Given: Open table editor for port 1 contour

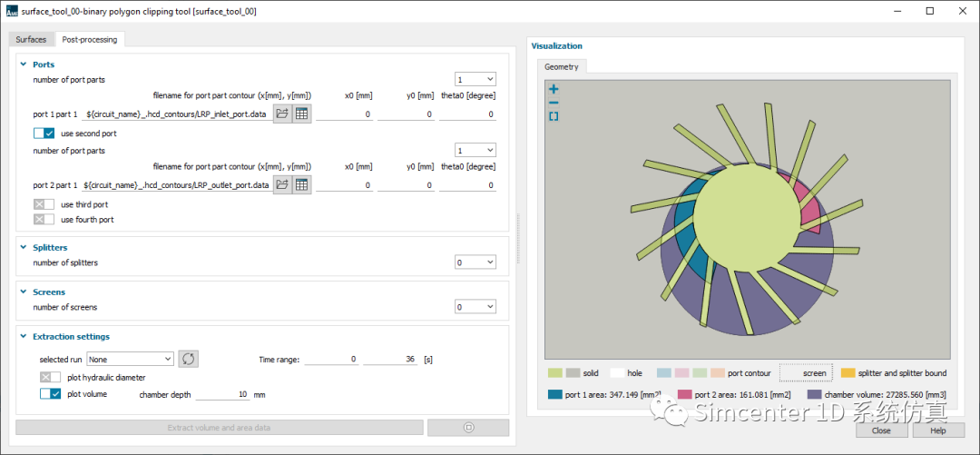Looking at the screenshot, I should (x=301, y=114).
